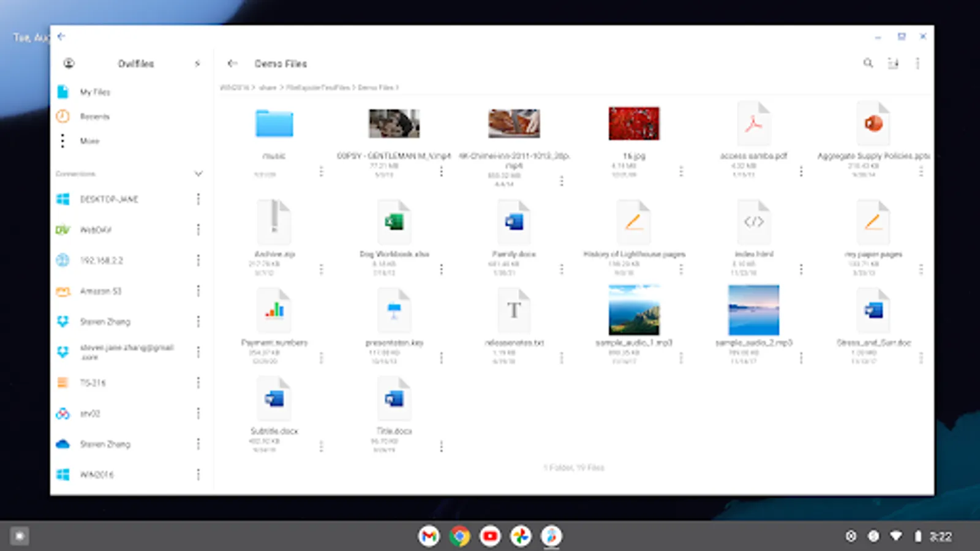Open options menu for TS-216 connection

click(198, 383)
